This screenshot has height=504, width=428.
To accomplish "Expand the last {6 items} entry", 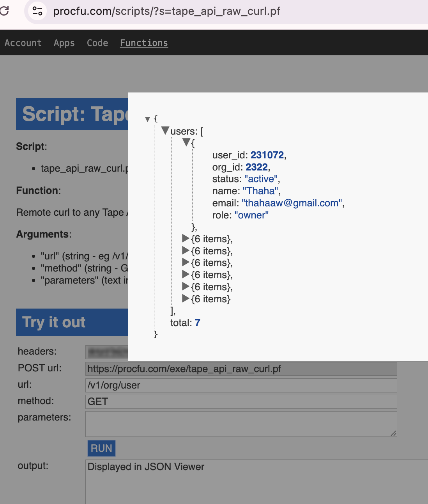I will [186, 299].
